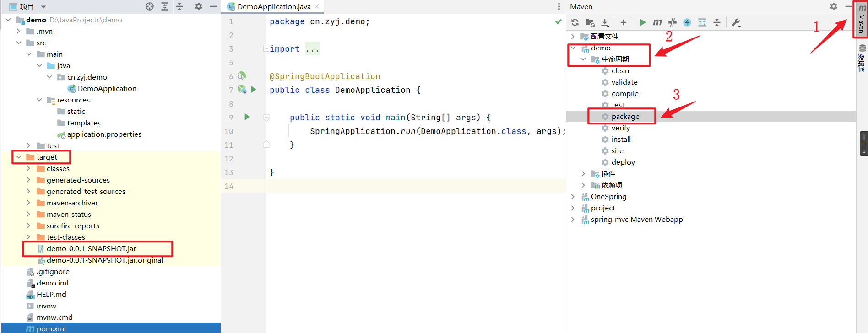The height and width of the screenshot is (333, 868).
Task: Select the package lifecycle goal
Action: [625, 117]
